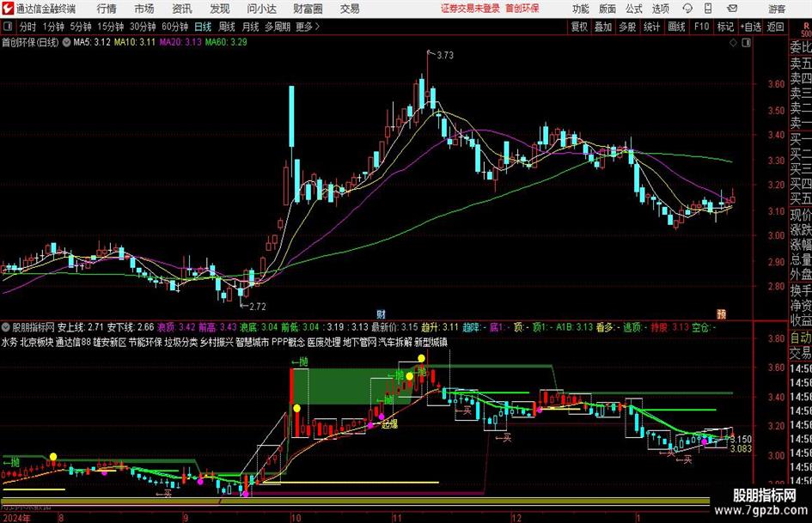812x523 pixels.
Task: Open the 财富圈 menu
Action: 308,9
